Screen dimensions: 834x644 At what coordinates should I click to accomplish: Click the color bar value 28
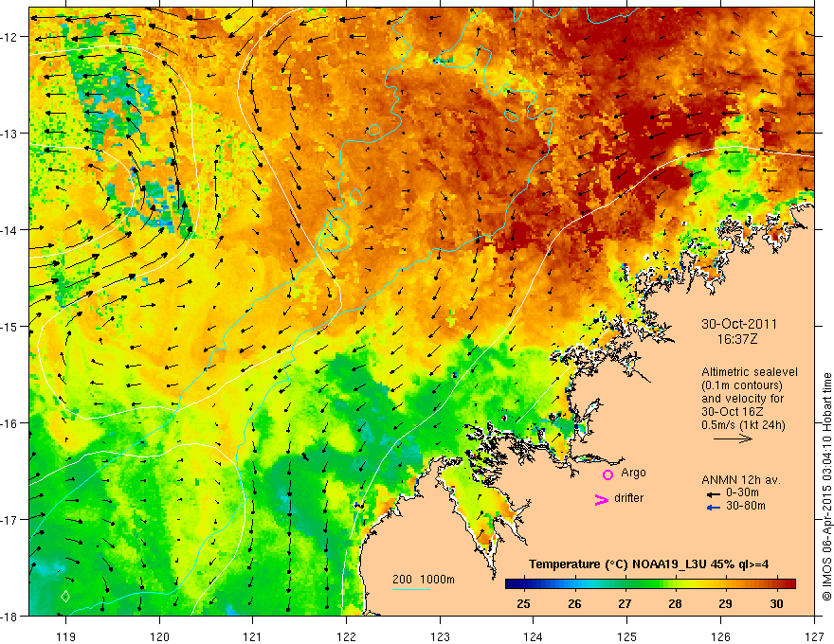pyautogui.click(x=675, y=603)
